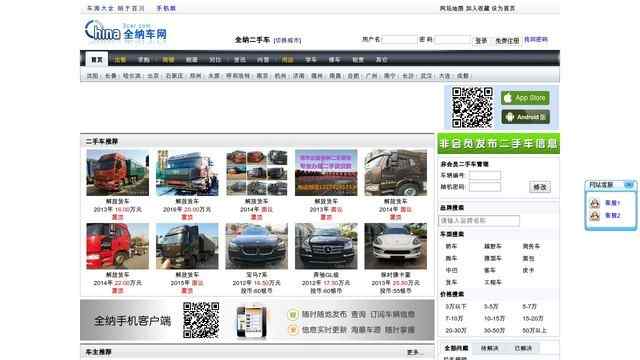Screen dimensions: 640x360
Task: Filter by price 10-15万
Action: click(x=494, y=318)
